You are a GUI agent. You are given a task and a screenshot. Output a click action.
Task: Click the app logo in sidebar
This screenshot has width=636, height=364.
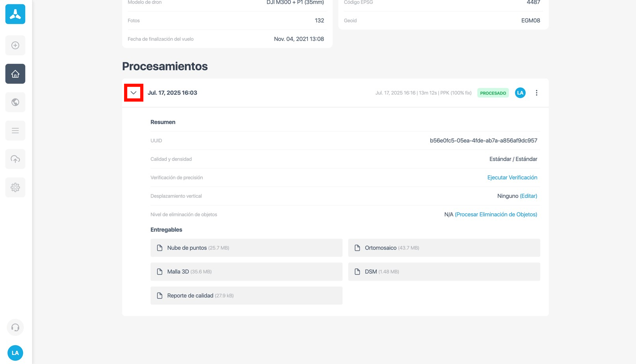15,14
